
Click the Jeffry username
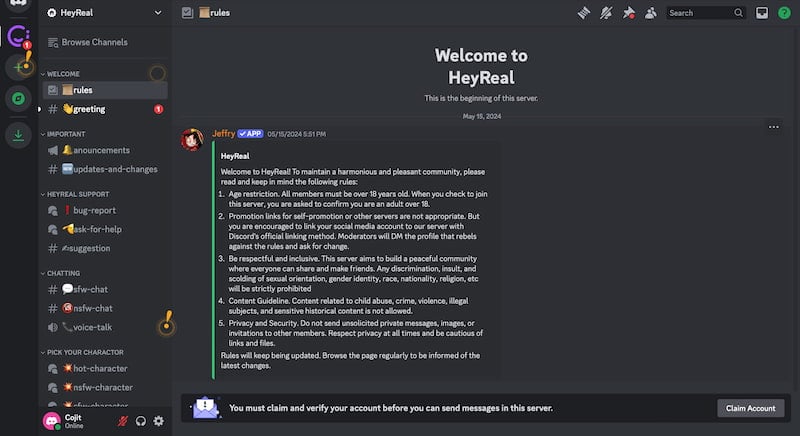coord(223,134)
